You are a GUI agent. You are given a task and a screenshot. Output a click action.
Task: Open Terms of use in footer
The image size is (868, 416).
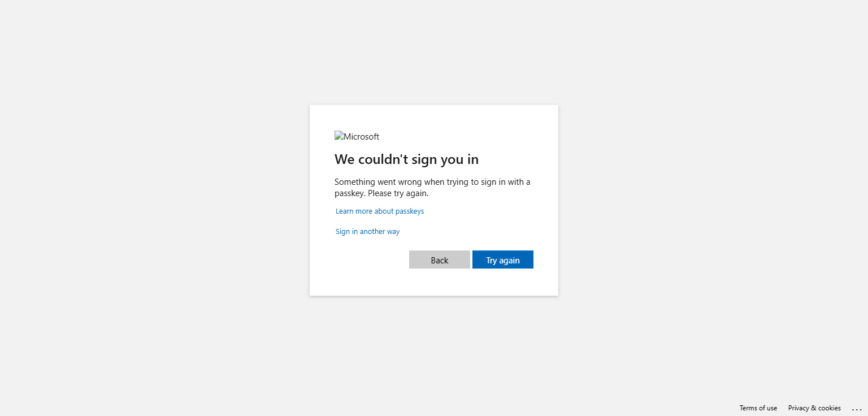[758, 408]
